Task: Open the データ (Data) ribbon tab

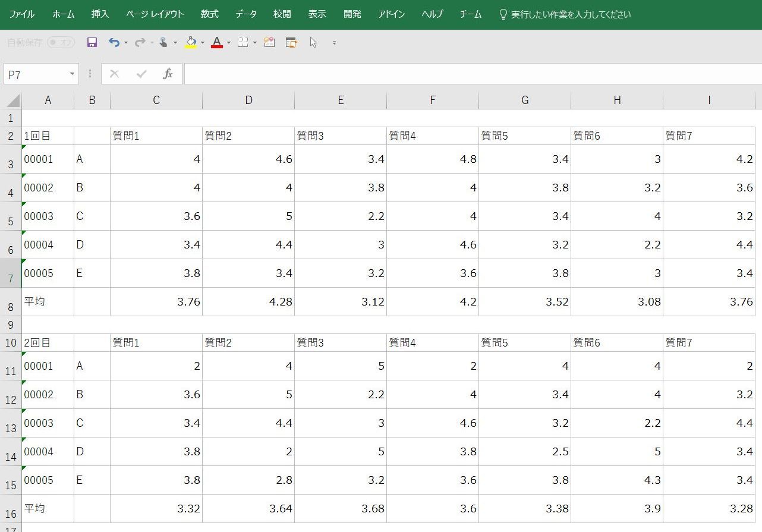Action: pyautogui.click(x=246, y=14)
